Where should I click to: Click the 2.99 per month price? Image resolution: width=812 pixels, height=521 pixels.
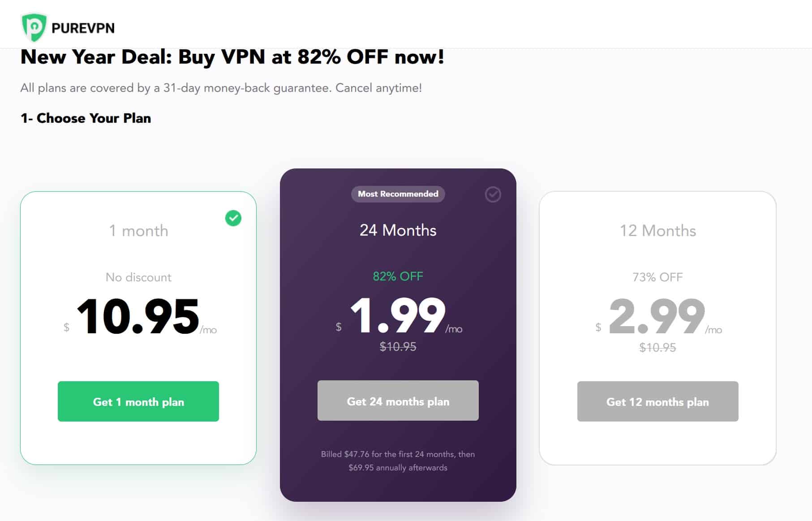[x=658, y=317]
